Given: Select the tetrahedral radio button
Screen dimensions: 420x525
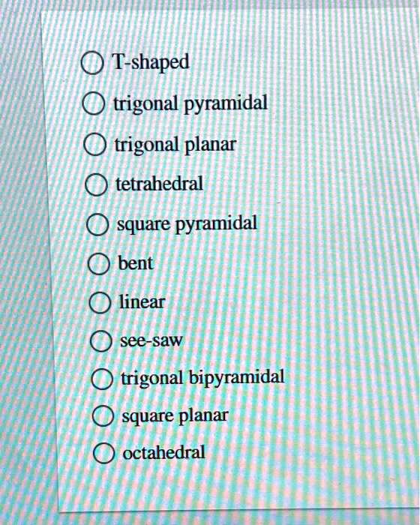Looking at the screenshot, I should pyautogui.click(x=96, y=184).
